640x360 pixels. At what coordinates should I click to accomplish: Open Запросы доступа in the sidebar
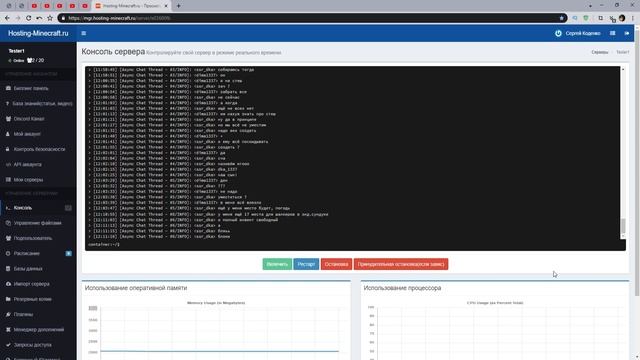[38, 345]
